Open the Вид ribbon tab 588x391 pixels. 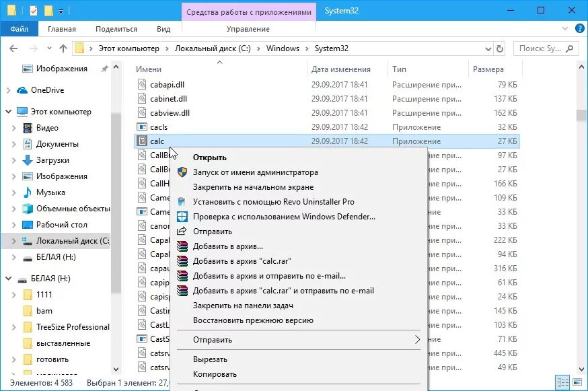click(163, 29)
